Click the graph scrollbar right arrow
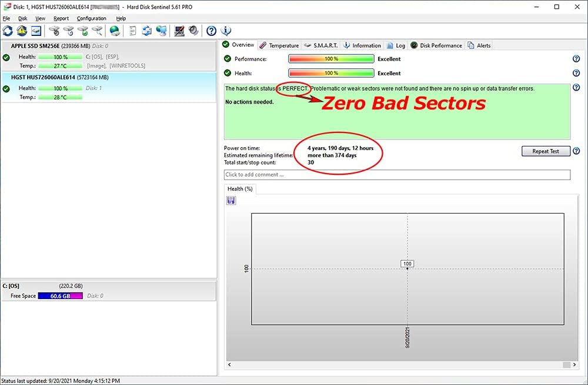Image resolution: width=588 pixels, height=385 pixels. click(x=574, y=364)
